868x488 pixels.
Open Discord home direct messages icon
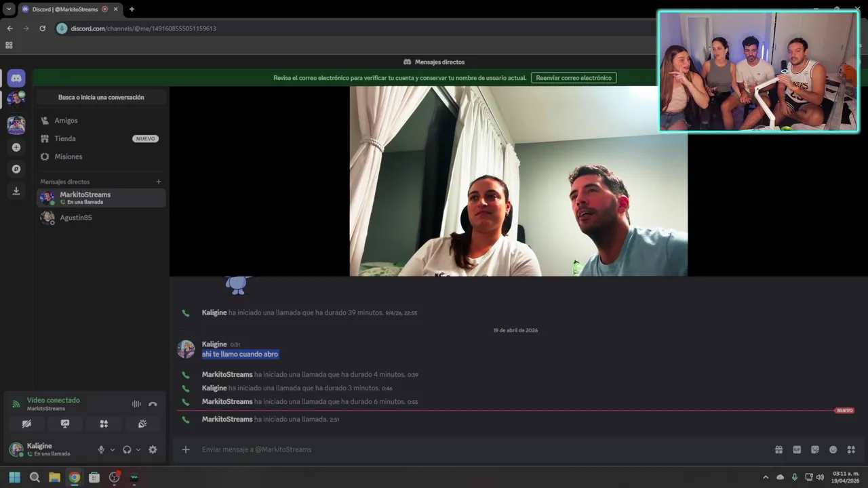coord(16,78)
